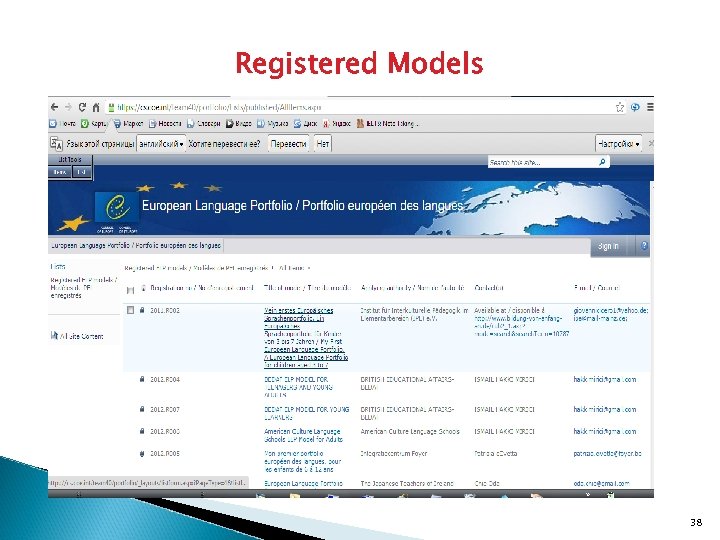
Task: Select the Integratiecentrum Foyer authority cell
Action: click(394, 453)
